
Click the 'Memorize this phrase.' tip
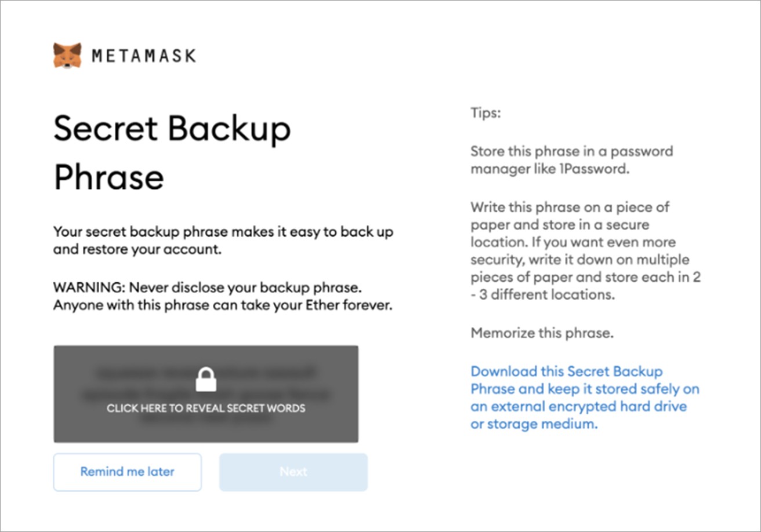(x=542, y=333)
